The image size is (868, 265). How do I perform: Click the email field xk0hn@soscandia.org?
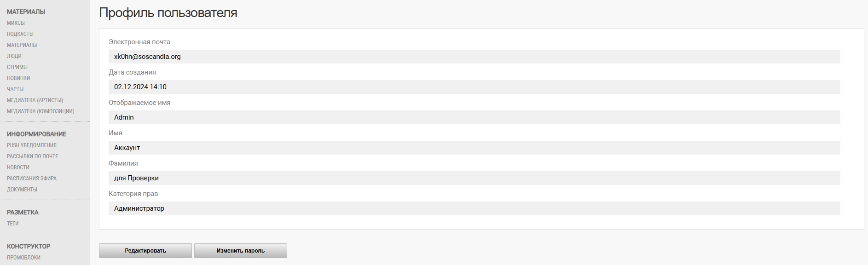point(475,57)
